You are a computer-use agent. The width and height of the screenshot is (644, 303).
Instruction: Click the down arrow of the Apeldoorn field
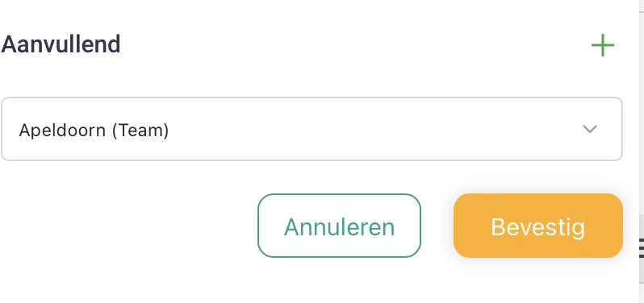590,129
